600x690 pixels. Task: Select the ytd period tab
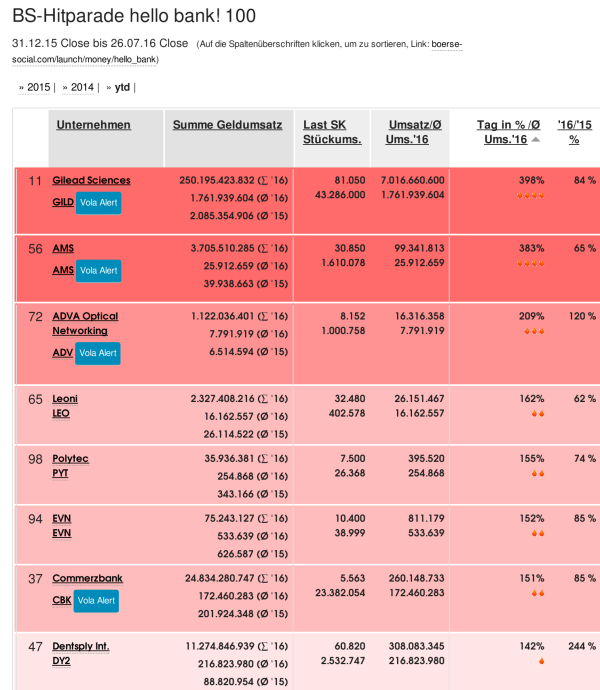(x=122, y=87)
